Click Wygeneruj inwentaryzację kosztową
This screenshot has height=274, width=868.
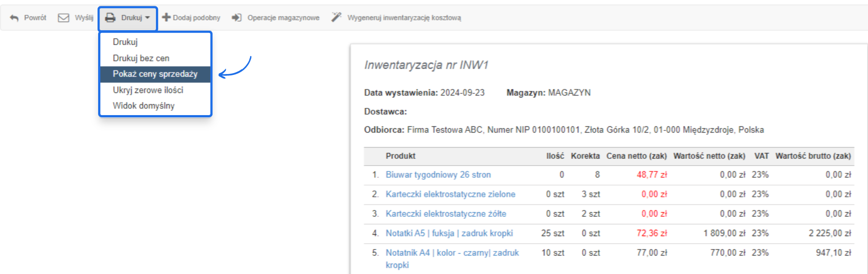(x=404, y=18)
